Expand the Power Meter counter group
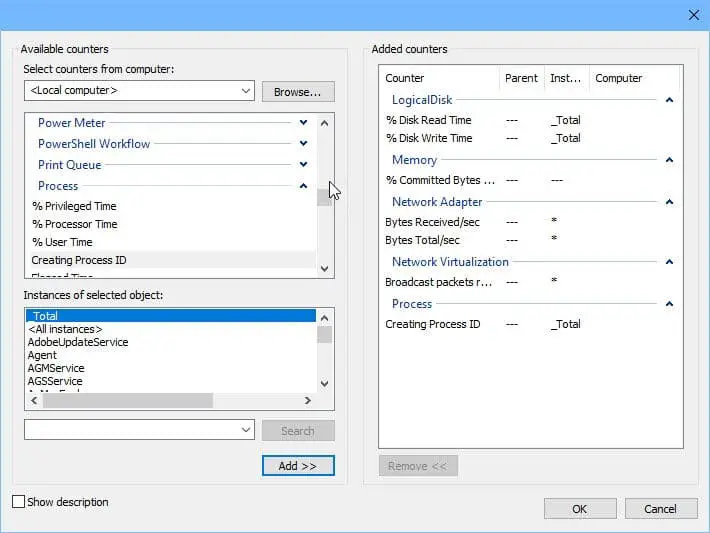The image size is (710, 533). [x=303, y=123]
